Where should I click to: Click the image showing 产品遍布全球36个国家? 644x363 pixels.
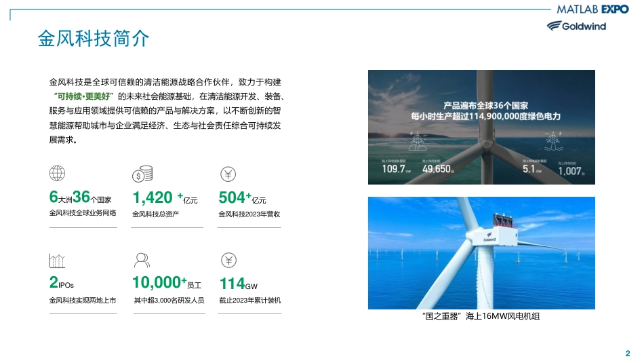(481, 127)
